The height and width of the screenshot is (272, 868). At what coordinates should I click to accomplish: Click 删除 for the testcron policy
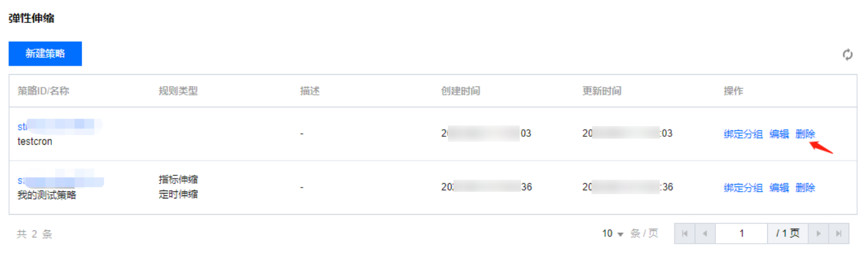[805, 134]
